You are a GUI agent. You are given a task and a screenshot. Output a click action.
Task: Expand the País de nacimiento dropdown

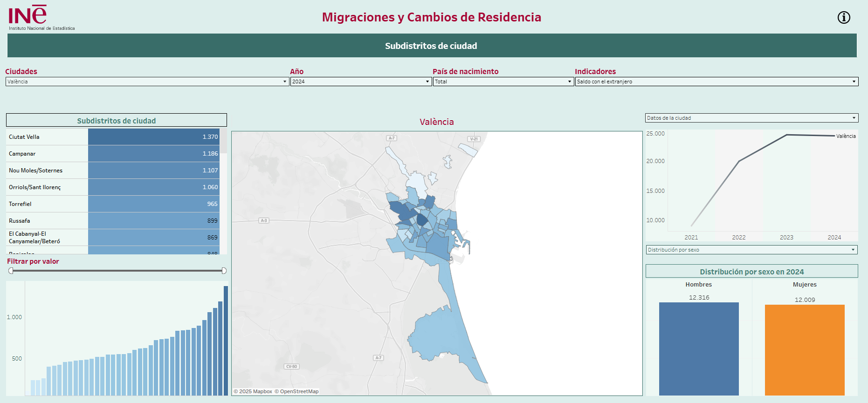tap(503, 82)
